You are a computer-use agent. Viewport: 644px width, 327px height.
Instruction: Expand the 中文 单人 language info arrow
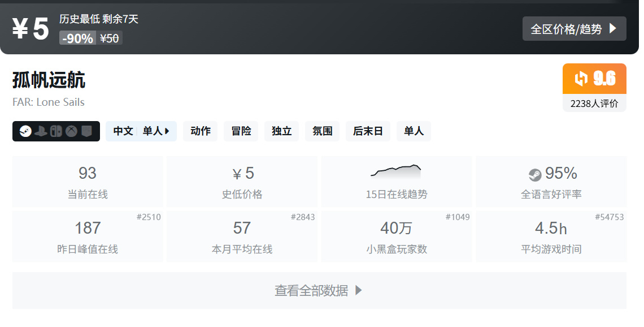coord(167,131)
